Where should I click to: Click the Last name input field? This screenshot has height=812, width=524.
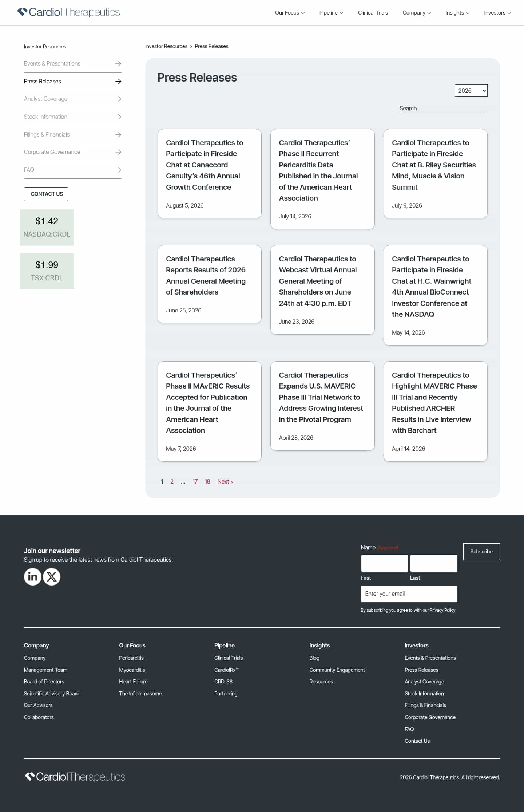click(434, 563)
